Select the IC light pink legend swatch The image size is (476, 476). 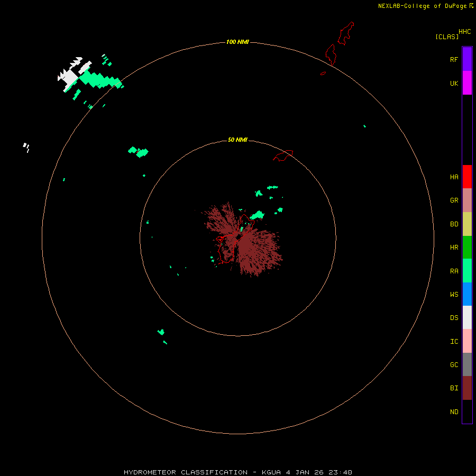point(467,341)
